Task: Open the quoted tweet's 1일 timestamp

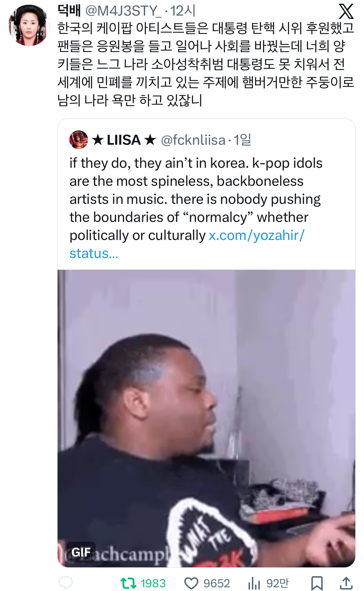Action: (x=242, y=140)
